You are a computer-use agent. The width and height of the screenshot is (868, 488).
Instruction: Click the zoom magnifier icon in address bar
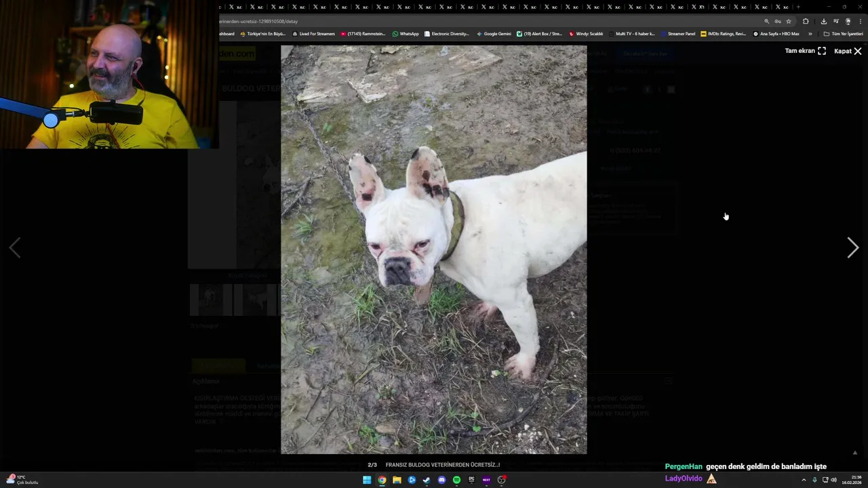coord(767,21)
